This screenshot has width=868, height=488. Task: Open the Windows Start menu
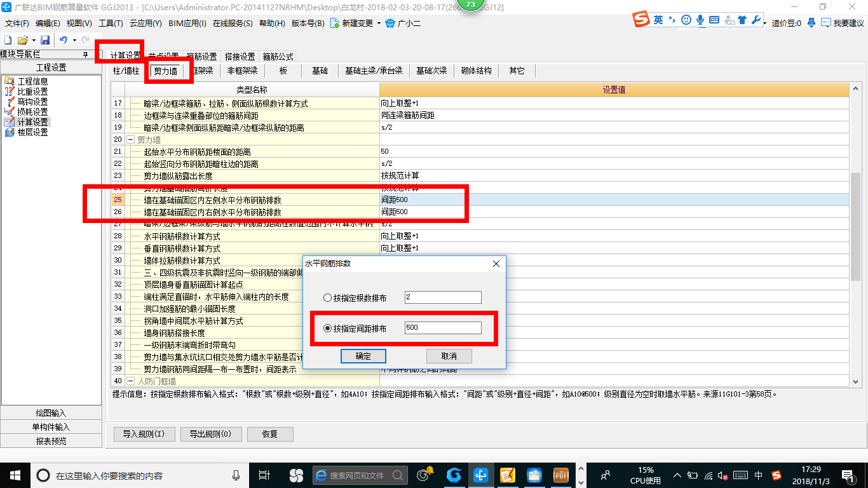[x=15, y=475]
